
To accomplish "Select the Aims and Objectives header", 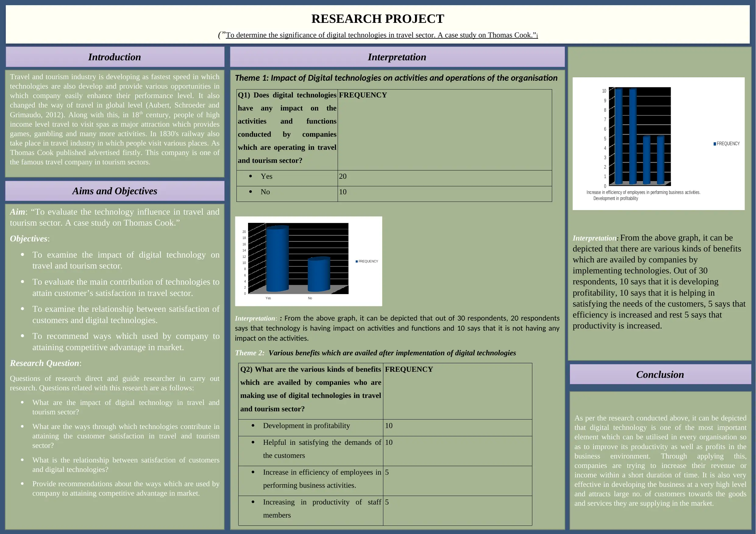I will point(115,191).
